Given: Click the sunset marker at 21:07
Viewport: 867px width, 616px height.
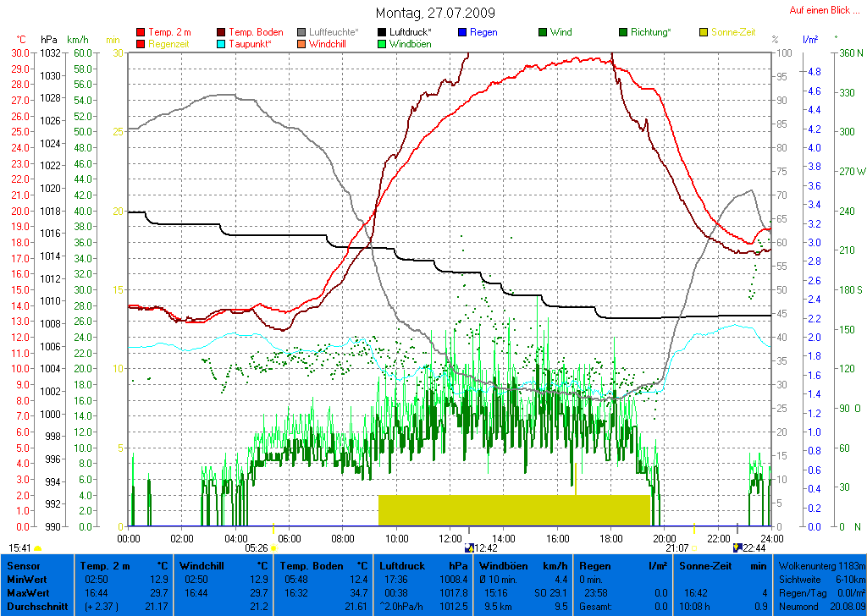Looking at the screenshot, I should [694, 547].
